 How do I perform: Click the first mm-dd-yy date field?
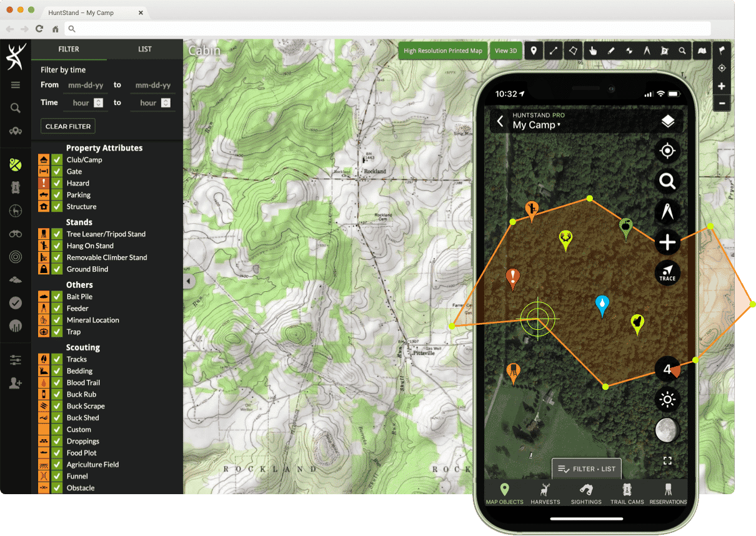click(84, 84)
